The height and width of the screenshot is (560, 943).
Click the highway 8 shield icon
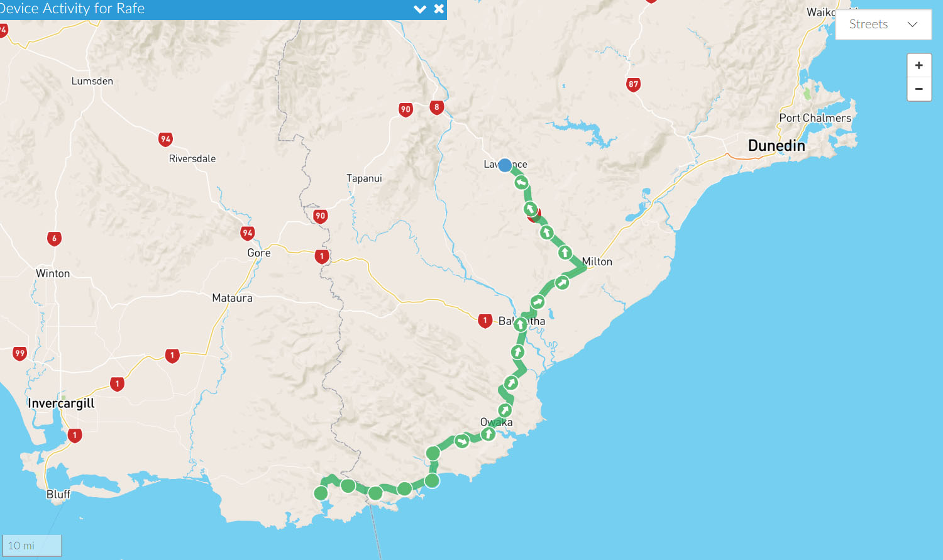pos(437,107)
